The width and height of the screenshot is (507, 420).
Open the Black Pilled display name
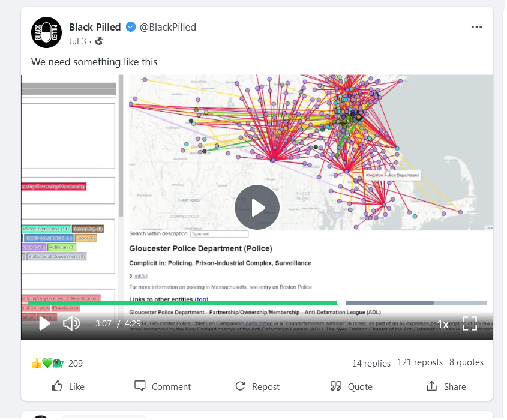click(95, 27)
